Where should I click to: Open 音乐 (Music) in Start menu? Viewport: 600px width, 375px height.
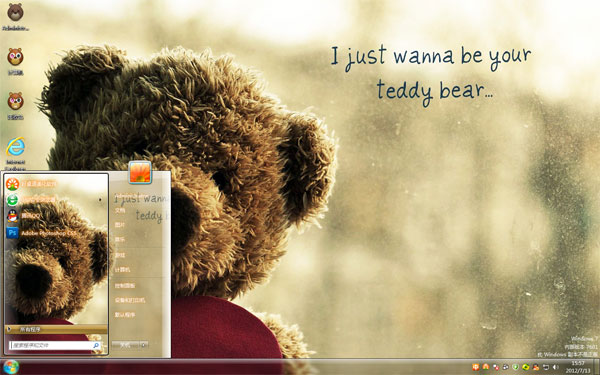(120, 240)
